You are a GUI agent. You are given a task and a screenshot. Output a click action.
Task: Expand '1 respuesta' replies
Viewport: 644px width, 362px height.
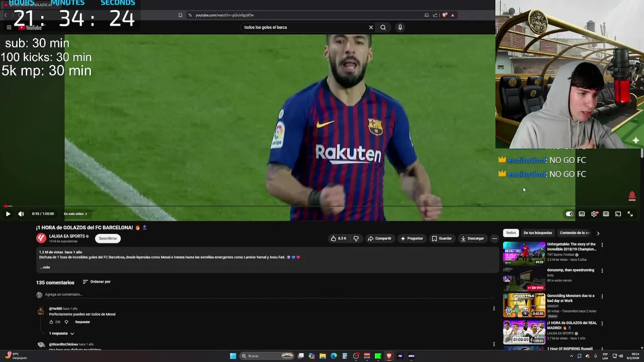(61, 333)
